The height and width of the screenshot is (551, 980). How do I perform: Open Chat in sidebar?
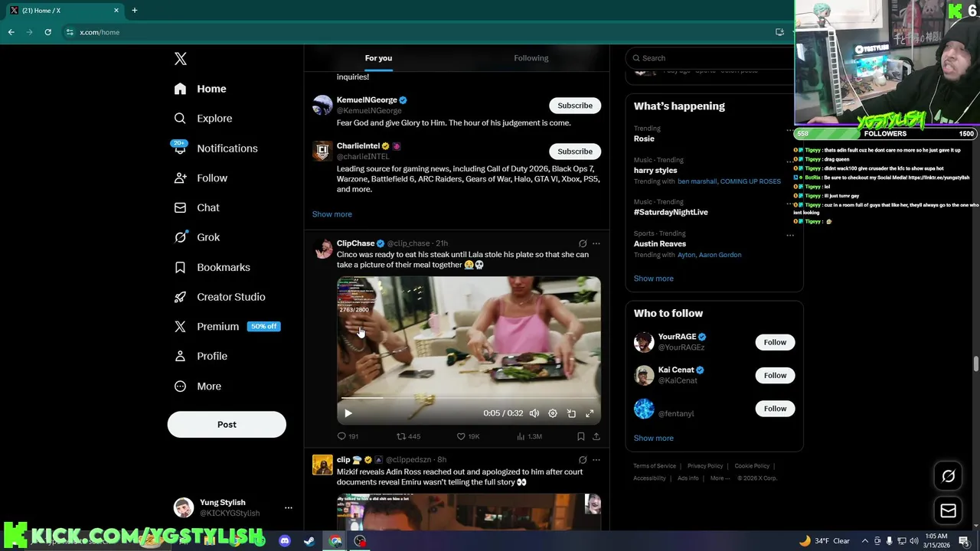pyautogui.click(x=197, y=207)
